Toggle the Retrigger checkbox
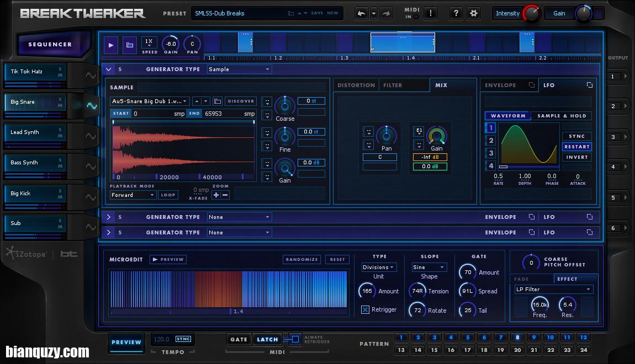 coord(366,309)
